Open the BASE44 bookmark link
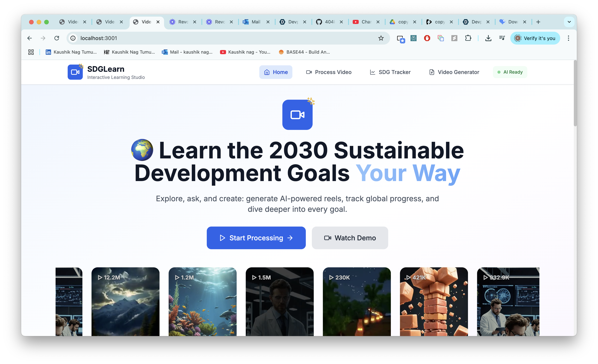The height and width of the screenshot is (364, 598). 304,52
